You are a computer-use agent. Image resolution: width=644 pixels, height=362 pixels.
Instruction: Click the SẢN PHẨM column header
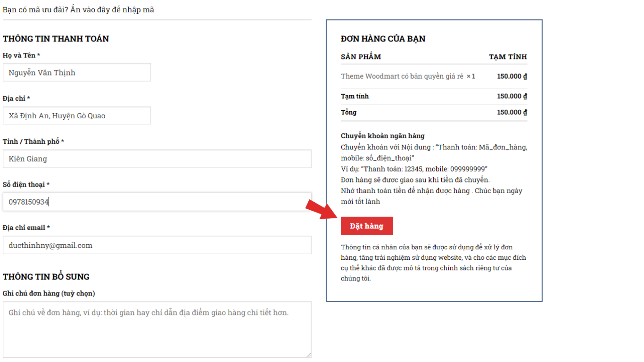[361, 57]
